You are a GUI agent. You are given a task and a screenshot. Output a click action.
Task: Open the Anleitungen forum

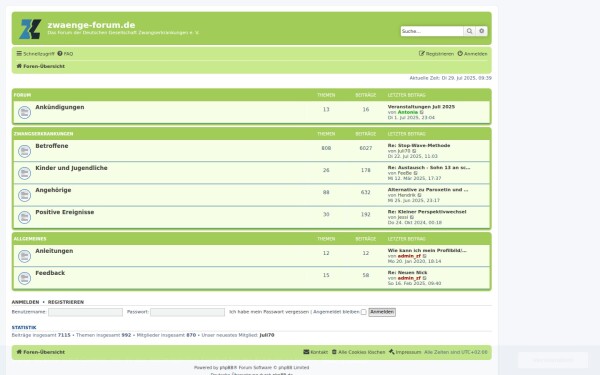click(x=54, y=251)
